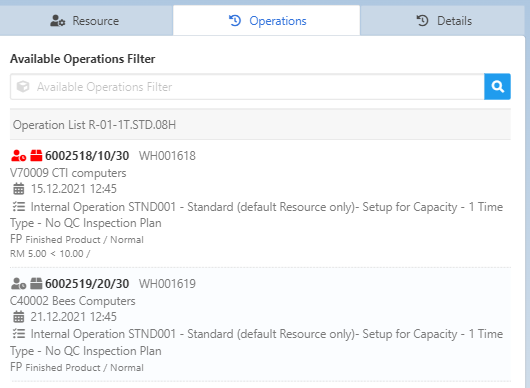This screenshot has height=388, width=530.
Task: Click gray user-clock icon for 6002519/20/30
Action: coord(18,284)
